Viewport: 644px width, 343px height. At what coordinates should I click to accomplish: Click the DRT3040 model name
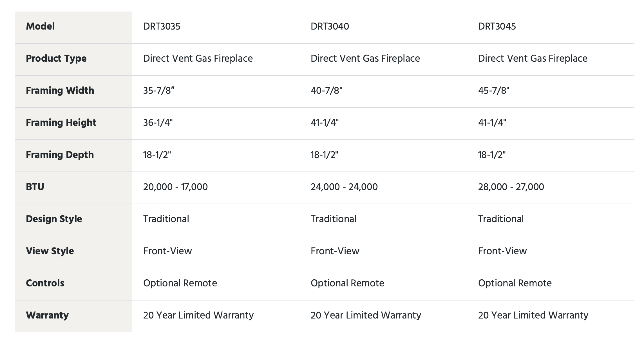(330, 26)
